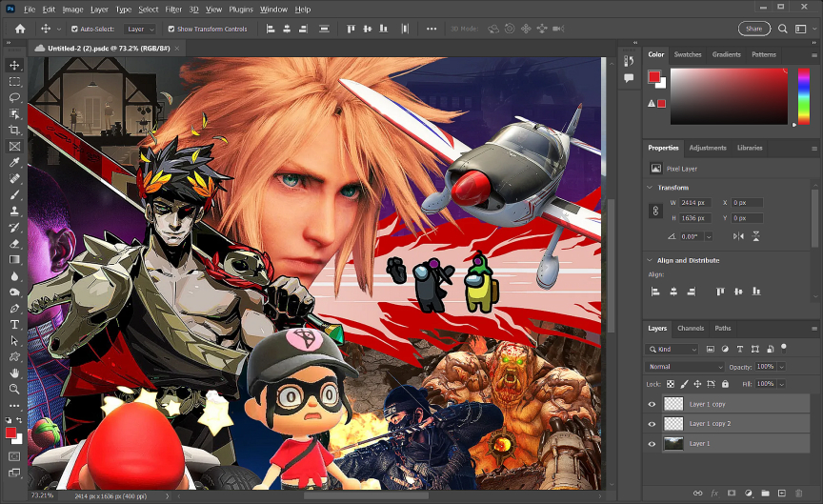The image size is (823, 504).
Task: Click the link layers icon
Action: (x=697, y=493)
